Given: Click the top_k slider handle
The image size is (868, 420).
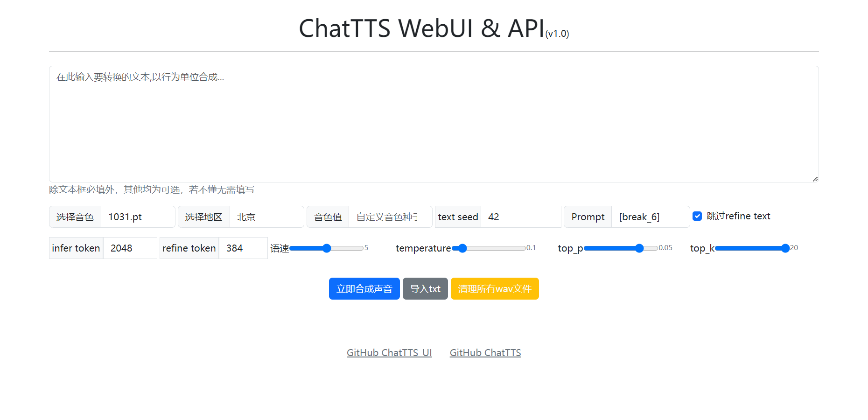Looking at the screenshot, I should coord(785,248).
